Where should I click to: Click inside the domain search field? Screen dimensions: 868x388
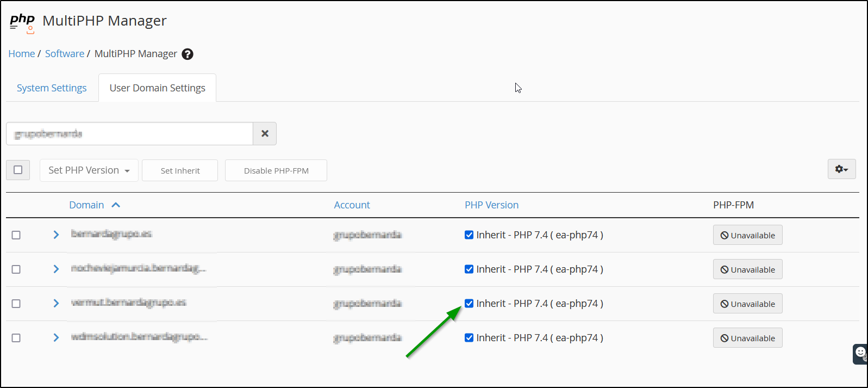[129, 134]
